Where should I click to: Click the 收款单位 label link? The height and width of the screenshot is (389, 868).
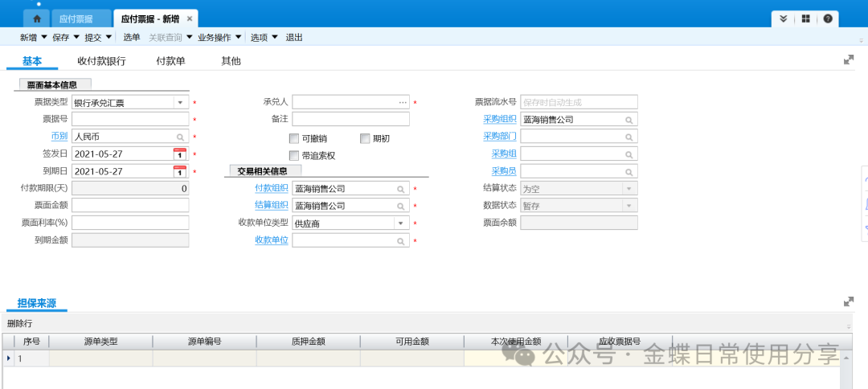pyautogui.click(x=271, y=240)
